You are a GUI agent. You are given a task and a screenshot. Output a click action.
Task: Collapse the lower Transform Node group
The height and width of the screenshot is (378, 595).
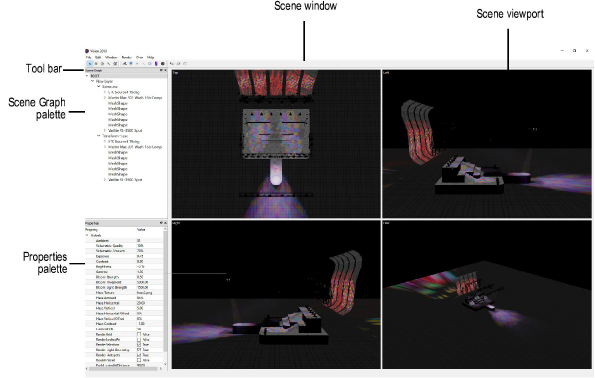click(98, 135)
